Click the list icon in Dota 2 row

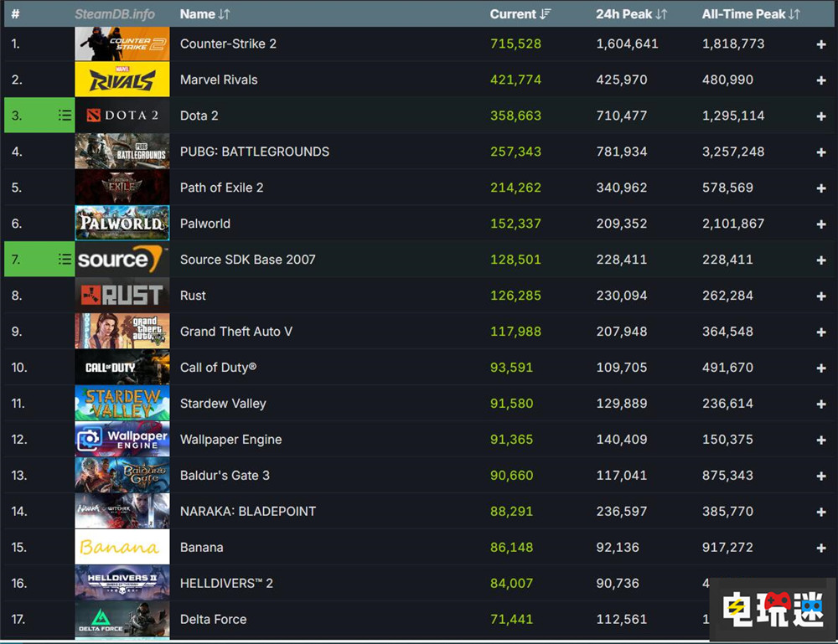tap(65, 116)
